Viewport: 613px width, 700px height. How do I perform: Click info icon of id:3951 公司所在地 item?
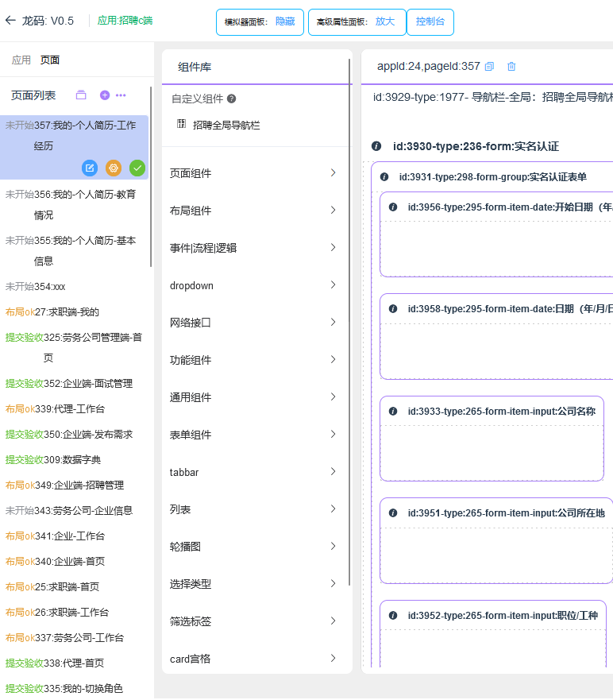click(393, 513)
